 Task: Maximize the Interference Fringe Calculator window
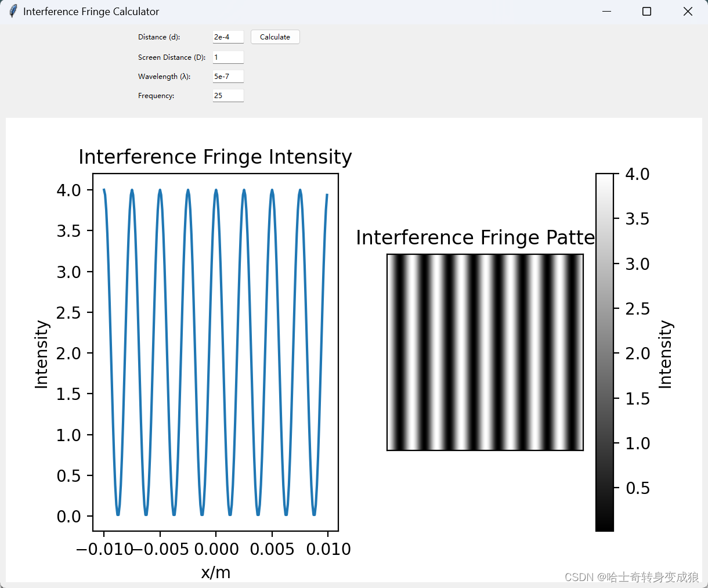coord(647,12)
